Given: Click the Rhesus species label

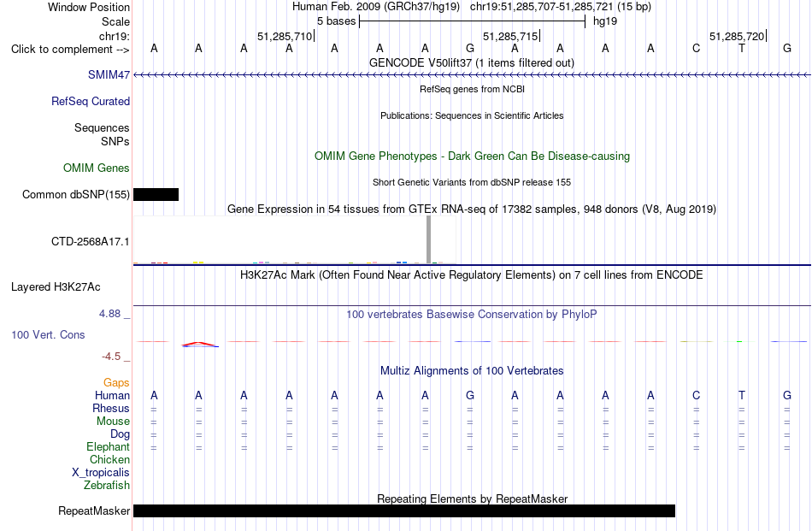Looking at the screenshot, I should pos(111,408).
